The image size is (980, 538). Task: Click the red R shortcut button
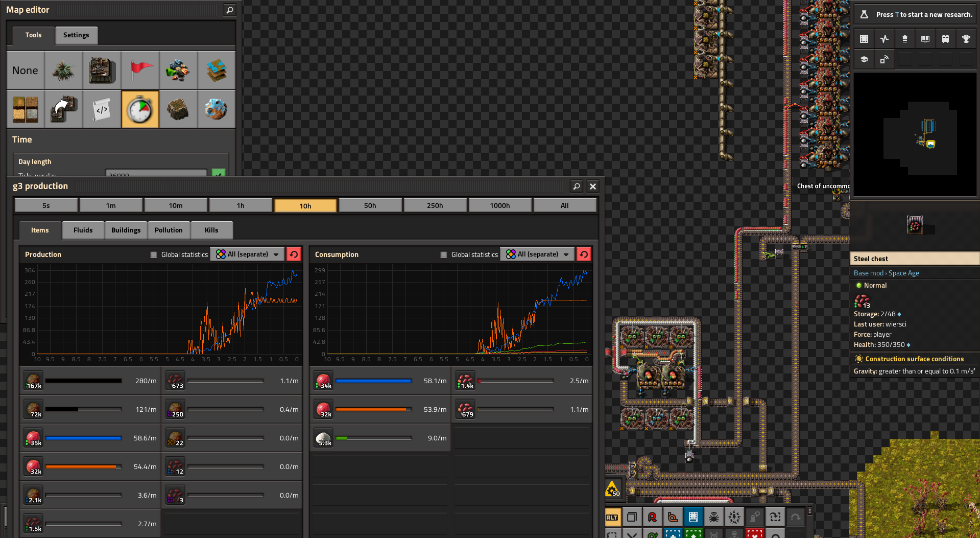click(653, 517)
